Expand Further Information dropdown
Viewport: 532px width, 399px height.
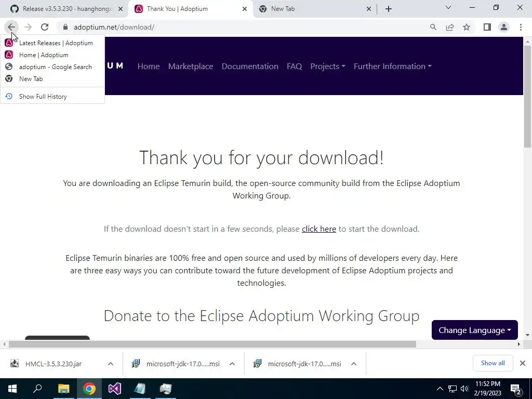393,66
